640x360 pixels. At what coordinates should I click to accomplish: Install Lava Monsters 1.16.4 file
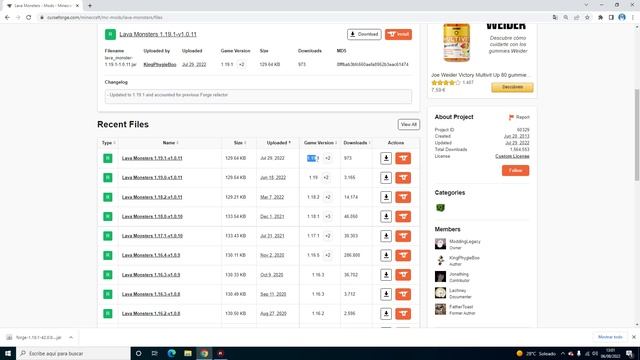[403, 255]
